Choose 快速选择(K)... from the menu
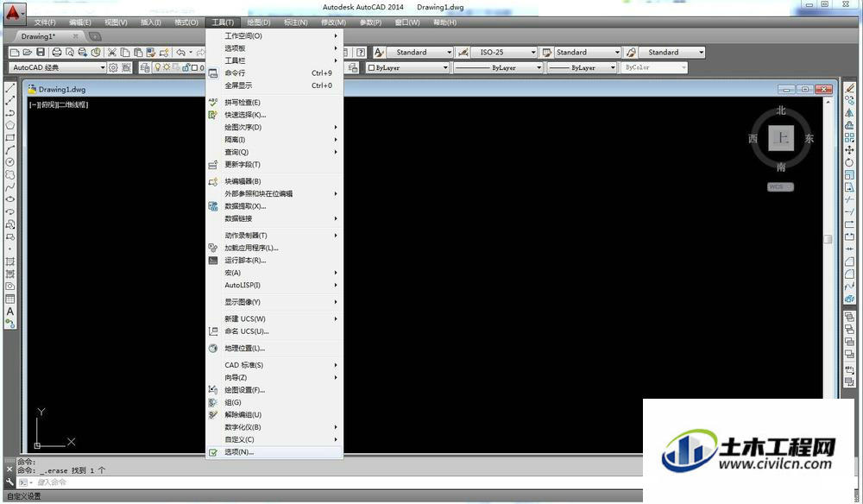This screenshot has width=863, height=504. pos(274,115)
